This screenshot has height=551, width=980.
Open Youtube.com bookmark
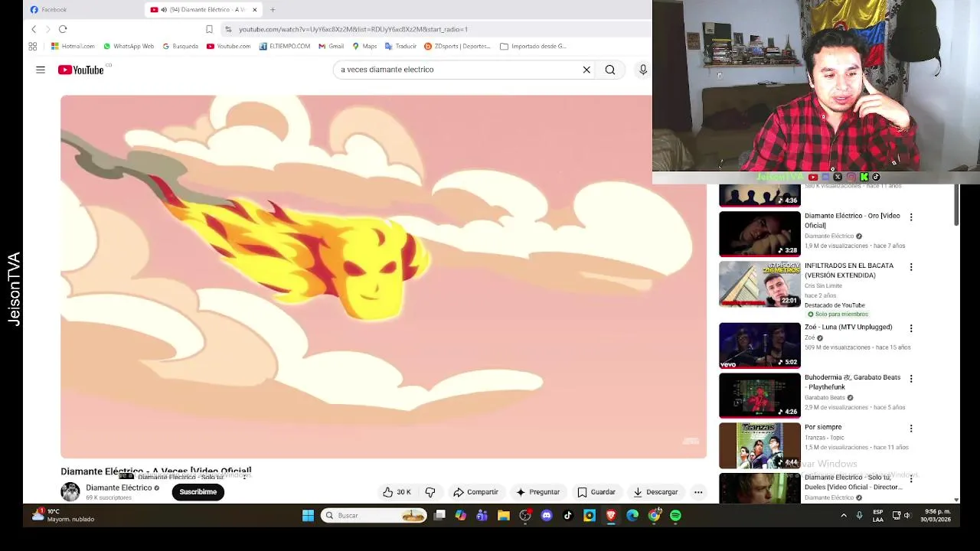click(x=228, y=46)
